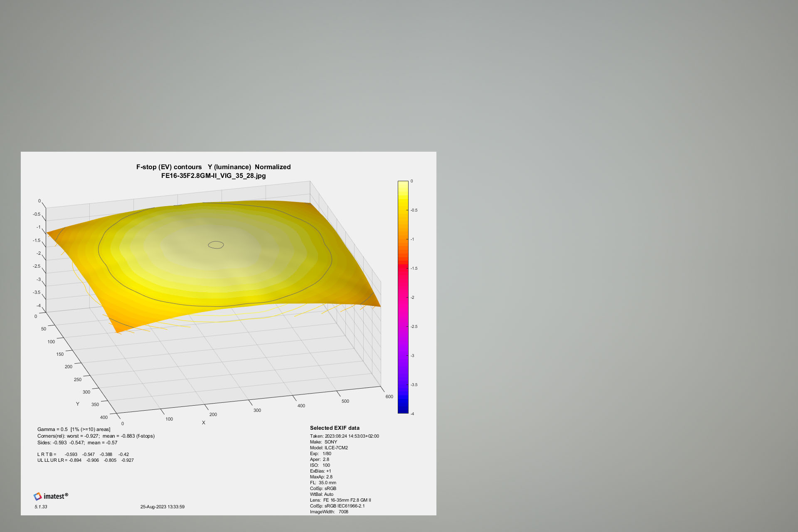Click the Lens FE 16-35mm EXIF line
Viewport: 798px width, 532px height.
click(340, 500)
